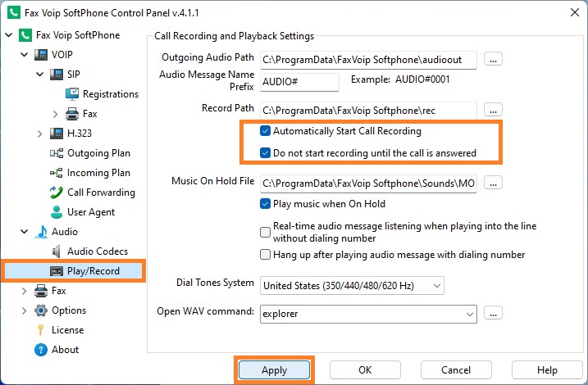Click the Audio Message Name Prefix field
Screen dimensions: 588x385
pyautogui.click(x=299, y=82)
